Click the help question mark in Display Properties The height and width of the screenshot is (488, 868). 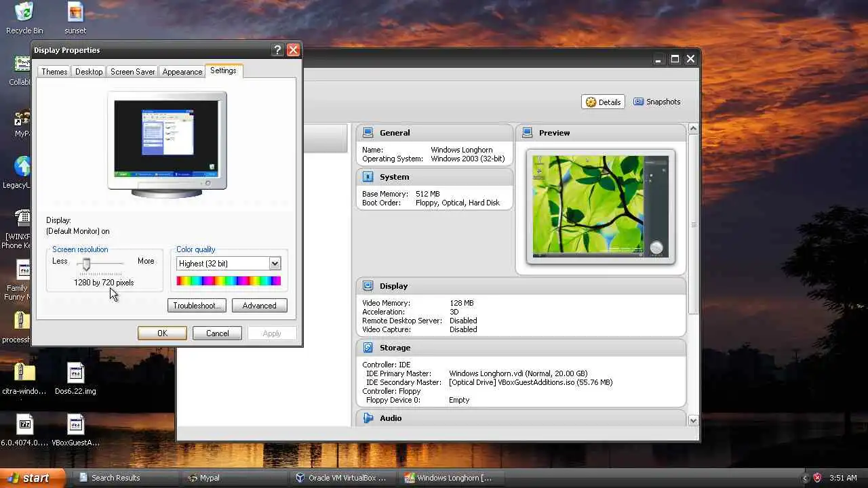[x=277, y=49]
